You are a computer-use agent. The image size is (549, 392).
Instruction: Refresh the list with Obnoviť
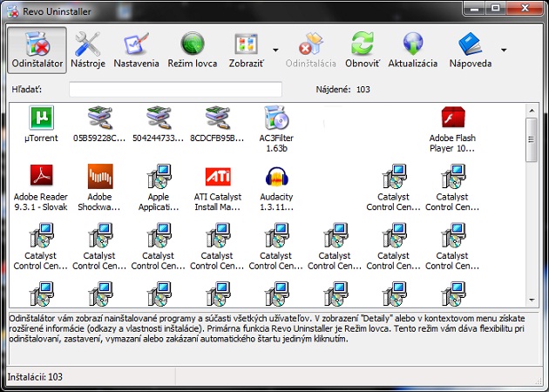(x=362, y=50)
